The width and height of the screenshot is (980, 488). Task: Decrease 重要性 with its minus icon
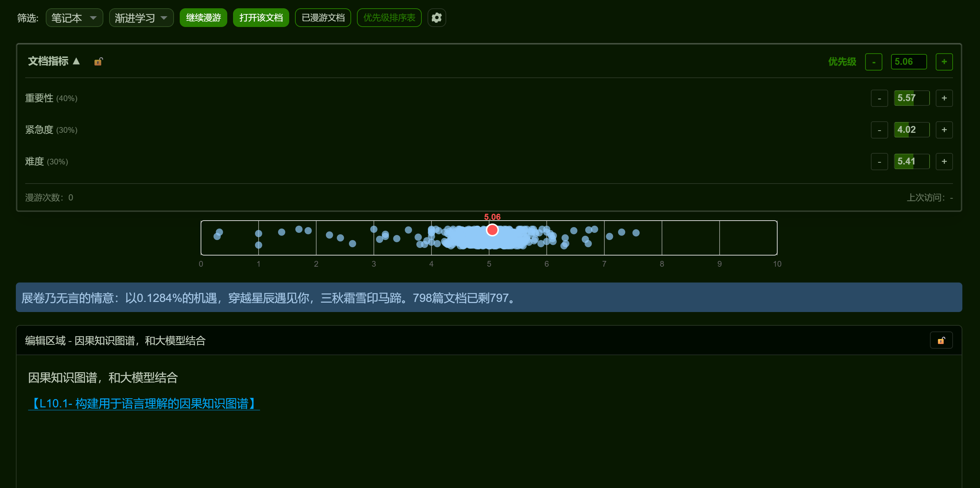(879, 99)
